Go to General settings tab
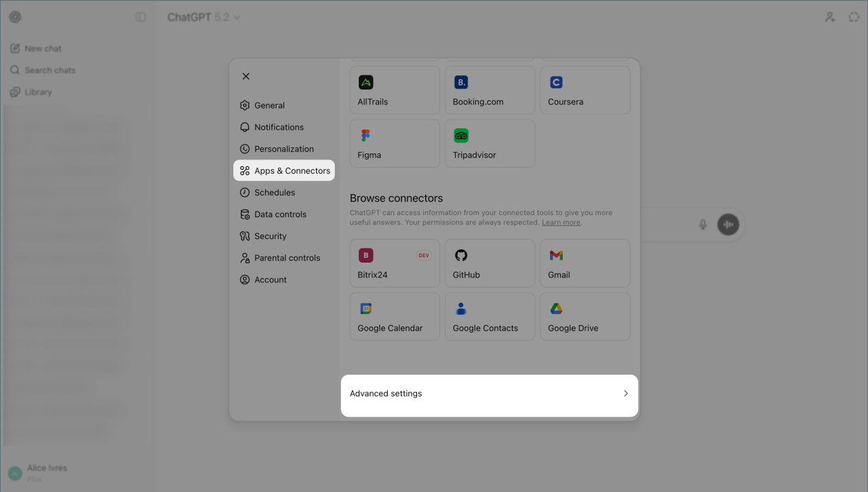 coord(269,106)
